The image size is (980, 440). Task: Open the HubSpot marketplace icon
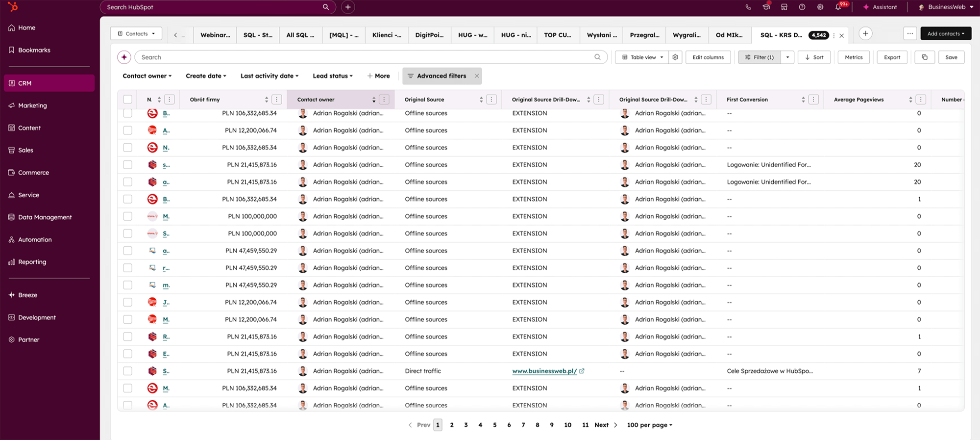[784, 7]
